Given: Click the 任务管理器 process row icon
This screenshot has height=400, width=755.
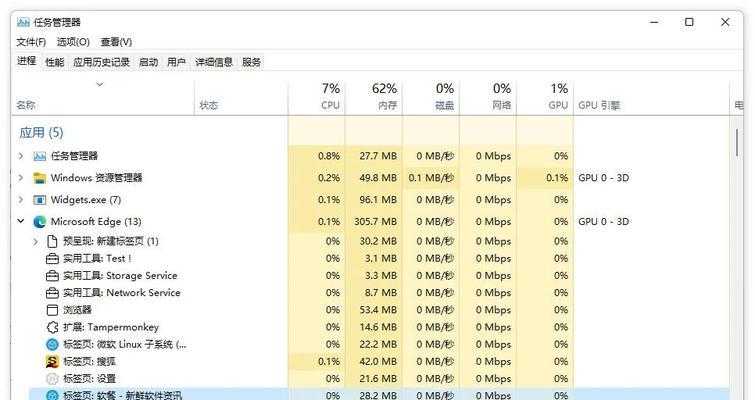Looking at the screenshot, I should [39, 156].
